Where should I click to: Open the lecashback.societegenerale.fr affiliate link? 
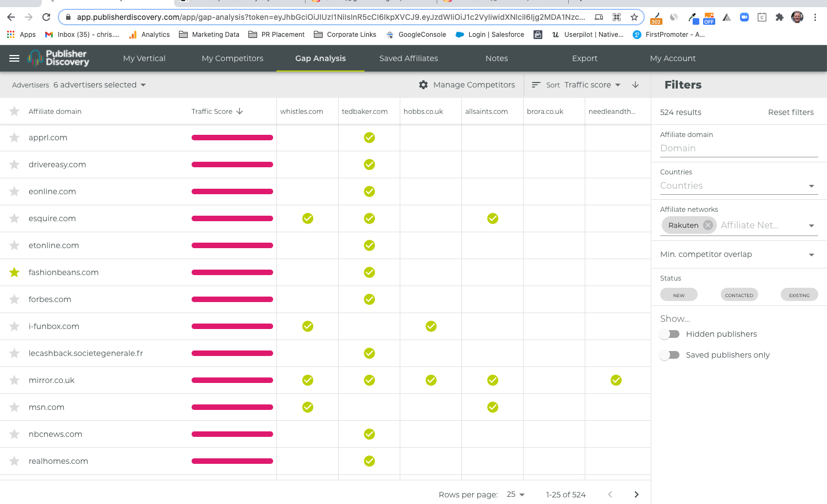click(x=86, y=353)
